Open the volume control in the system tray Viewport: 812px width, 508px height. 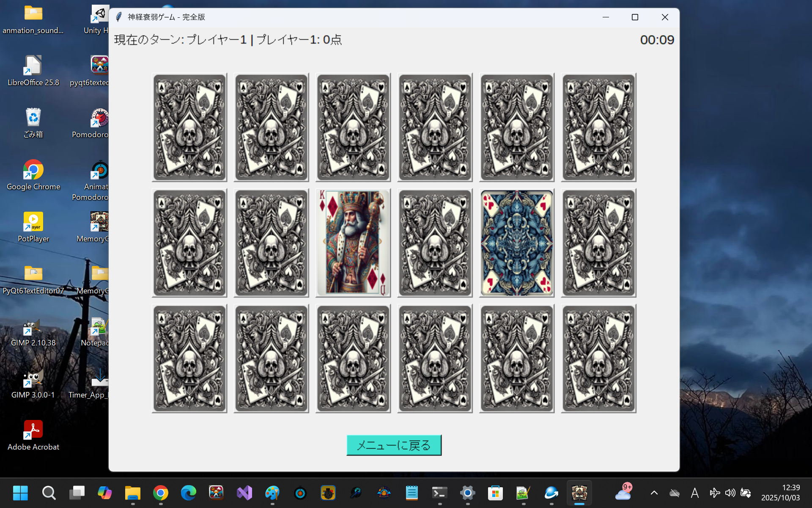(730, 493)
